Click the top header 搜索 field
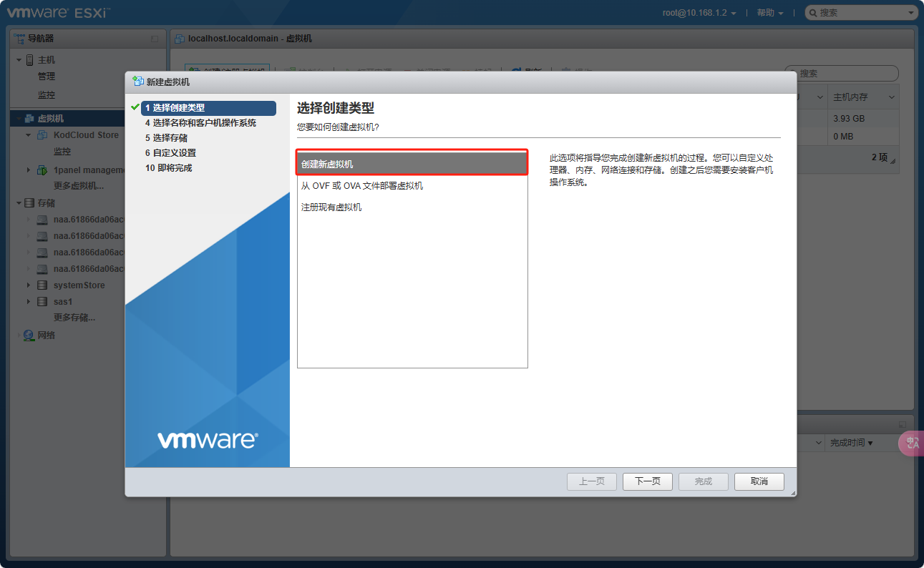The width and height of the screenshot is (924, 568). coord(862,13)
